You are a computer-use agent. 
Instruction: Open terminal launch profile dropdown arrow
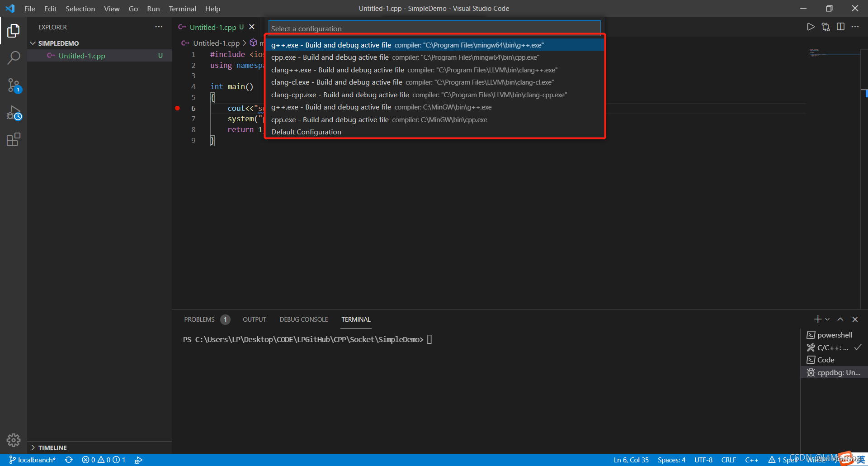click(x=827, y=319)
